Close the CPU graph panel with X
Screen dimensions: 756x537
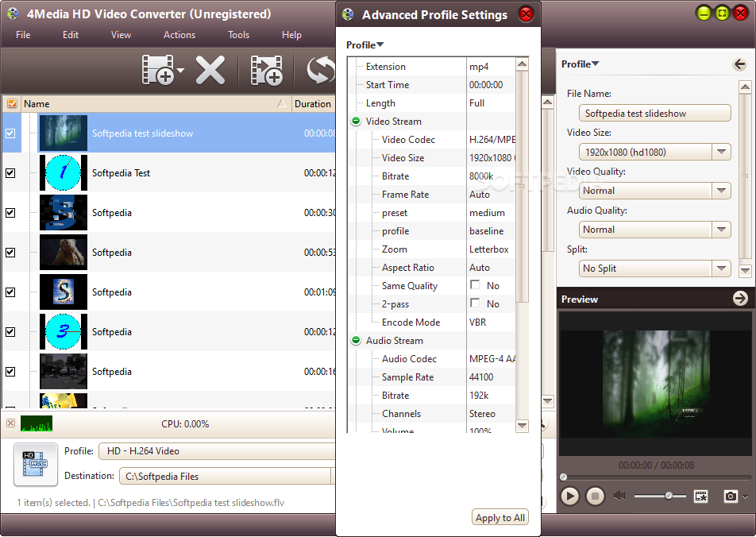[10, 423]
